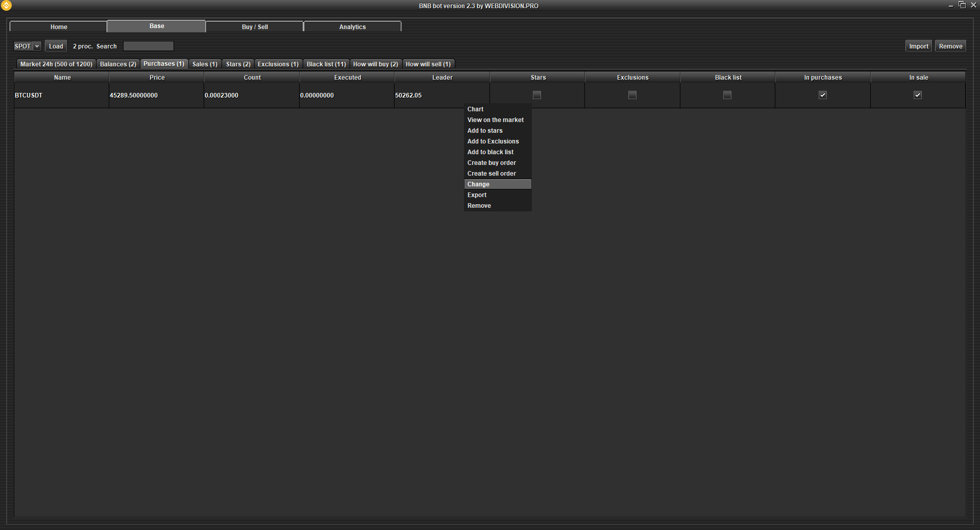Switch to the Buy / Sell tab
Viewport: 980px width, 530px height.
click(255, 27)
